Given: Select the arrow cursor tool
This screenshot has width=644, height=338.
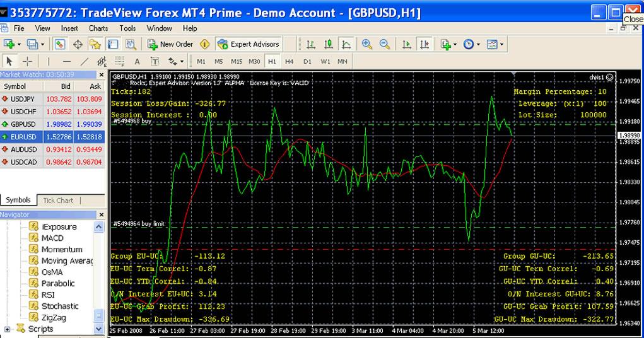Looking at the screenshot, I should (x=9, y=62).
